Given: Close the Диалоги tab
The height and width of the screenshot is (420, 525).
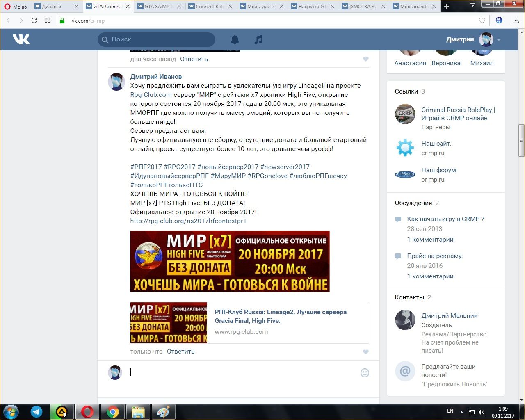Looking at the screenshot, I should pos(76,6).
